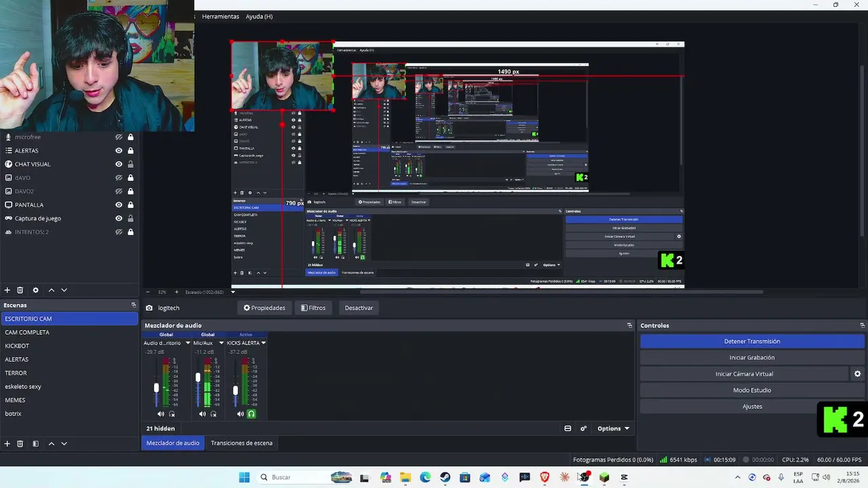Move selected source up
Viewport: 868px width, 488px height.
(x=51, y=290)
